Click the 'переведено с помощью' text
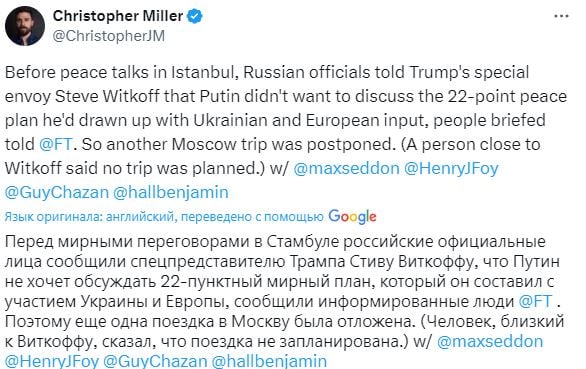The width and height of the screenshot is (586, 369). tap(252, 216)
